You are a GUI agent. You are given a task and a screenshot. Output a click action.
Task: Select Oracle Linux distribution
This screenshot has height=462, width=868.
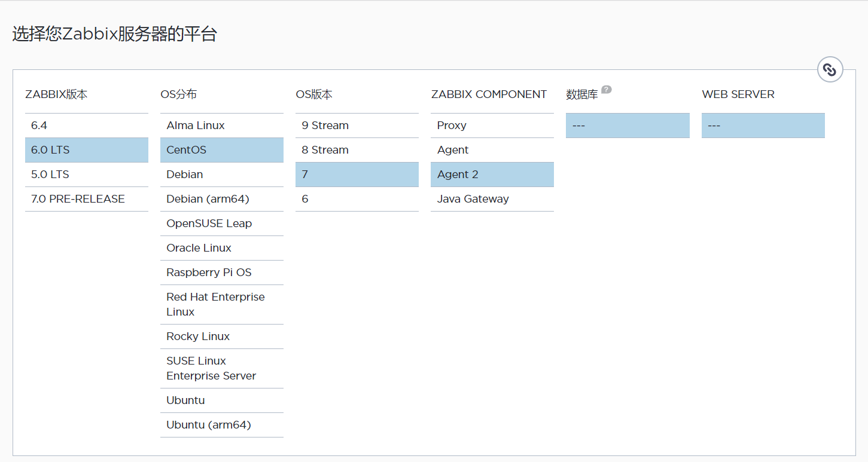click(222, 248)
